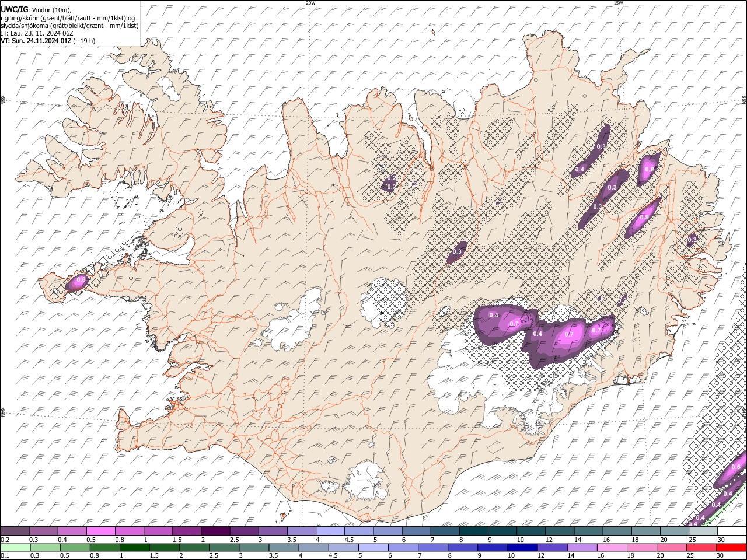Select the bright pink top-row swatch at 0.5
747x560 pixels.
(100, 531)
